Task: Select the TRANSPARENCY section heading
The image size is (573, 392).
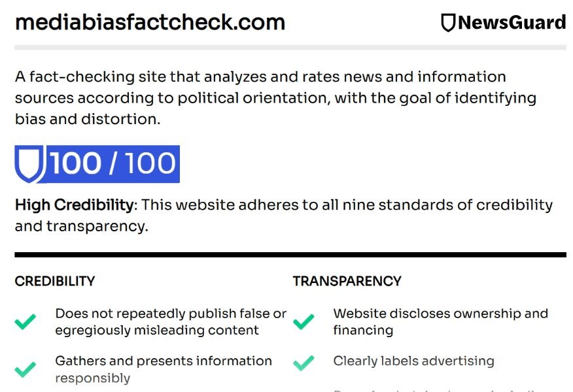Action: pos(347,282)
